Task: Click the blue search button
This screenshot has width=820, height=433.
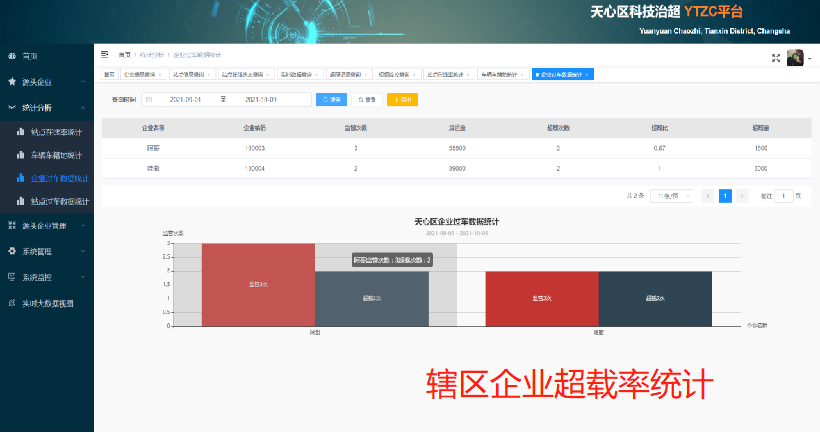Action: pos(330,99)
